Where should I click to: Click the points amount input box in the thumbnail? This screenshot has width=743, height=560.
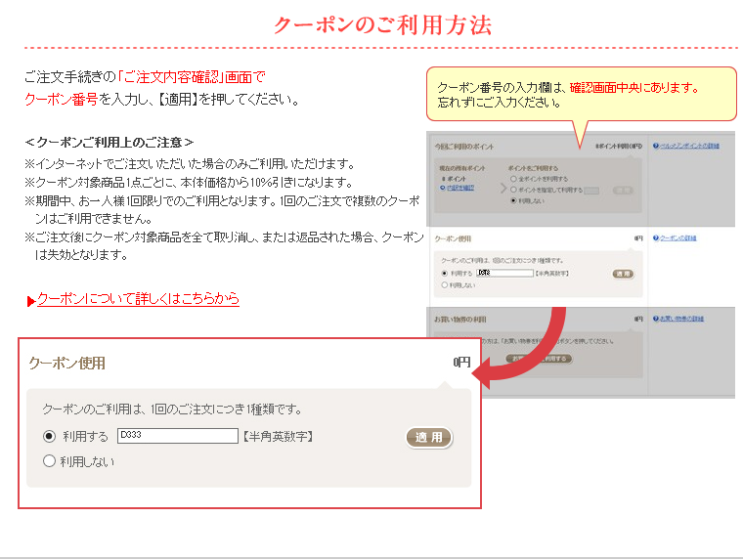click(591, 190)
